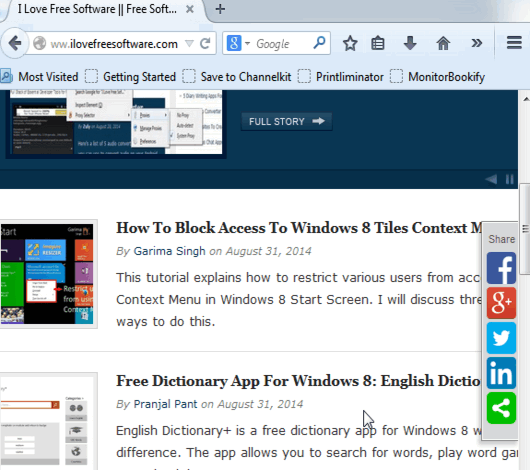The height and width of the screenshot is (470, 530).
Task: Run the Printliminator bookmarklet
Action: click(x=341, y=77)
